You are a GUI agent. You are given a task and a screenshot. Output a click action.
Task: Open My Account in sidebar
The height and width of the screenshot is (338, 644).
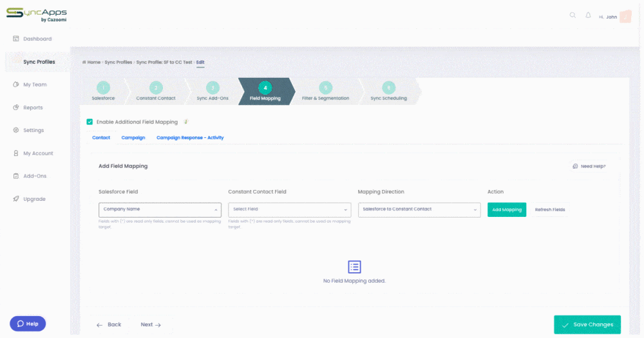tap(38, 153)
